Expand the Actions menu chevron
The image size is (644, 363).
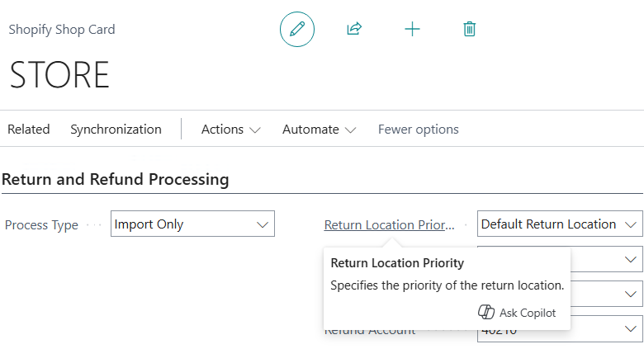[x=255, y=130]
